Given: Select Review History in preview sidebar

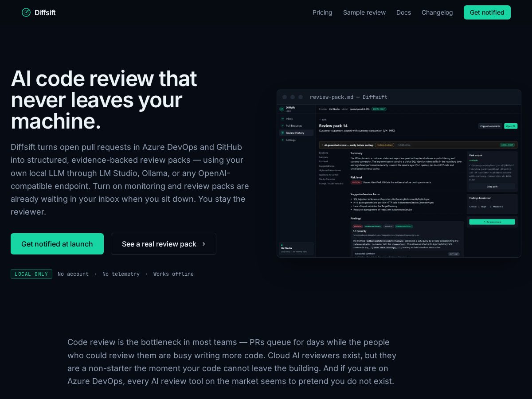Looking at the screenshot, I should tap(296, 133).
